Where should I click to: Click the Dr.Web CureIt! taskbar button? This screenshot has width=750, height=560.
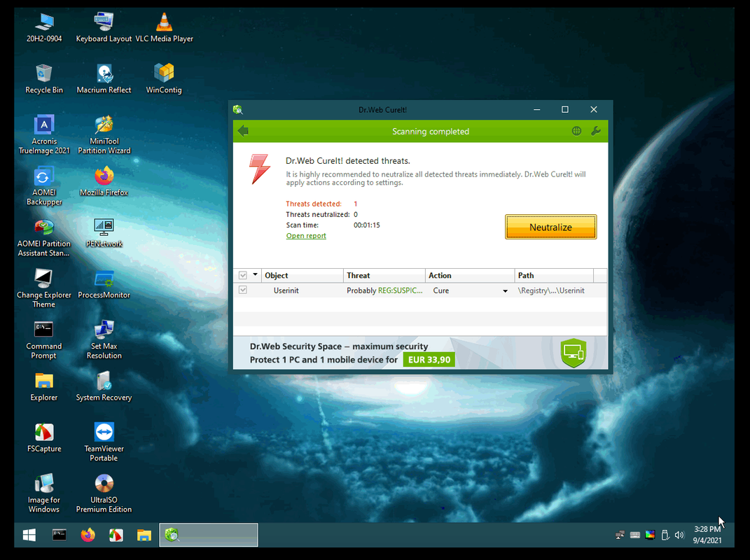pyautogui.click(x=209, y=535)
